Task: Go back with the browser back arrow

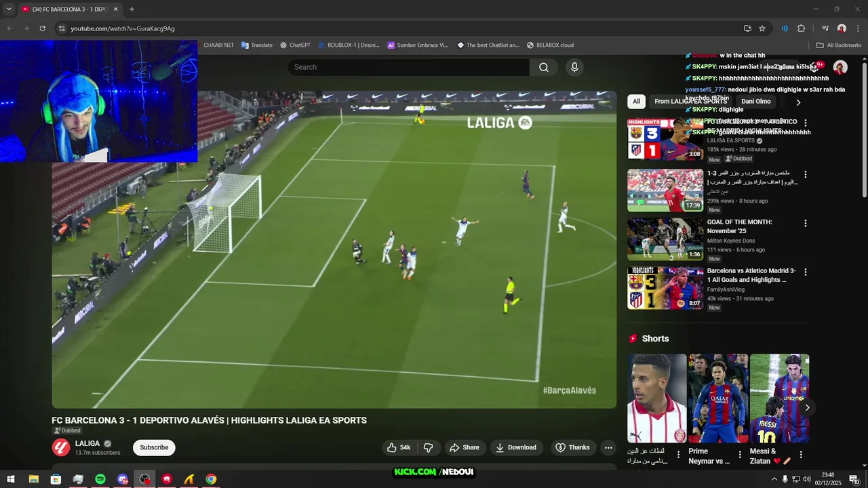Action: tap(9, 28)
